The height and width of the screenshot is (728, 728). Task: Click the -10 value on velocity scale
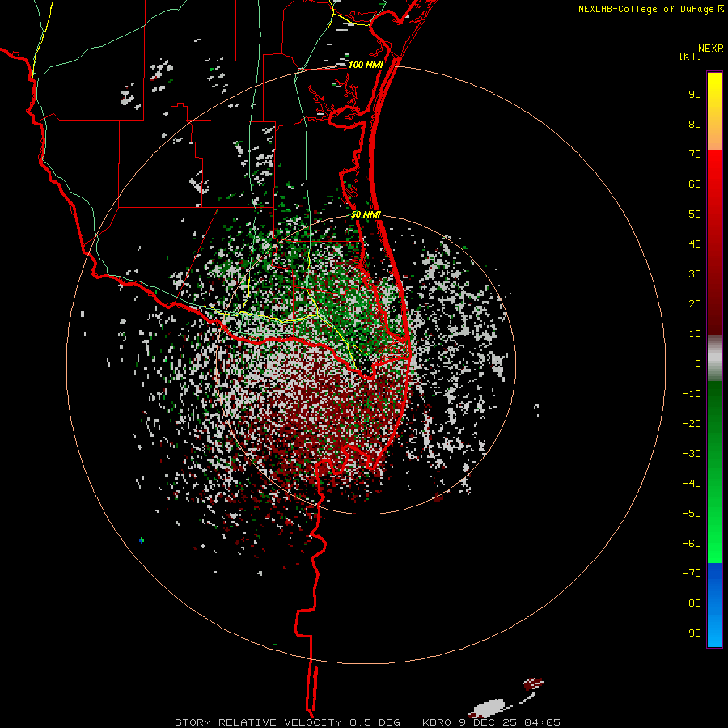[x=692, y=394]
